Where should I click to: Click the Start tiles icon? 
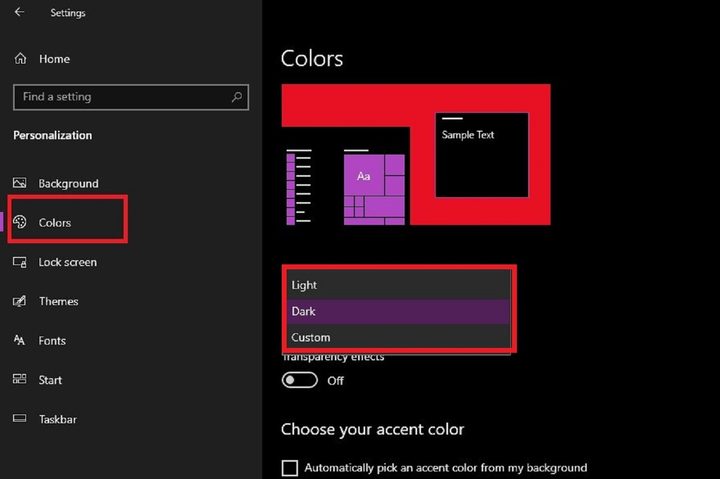click(19, 379)
